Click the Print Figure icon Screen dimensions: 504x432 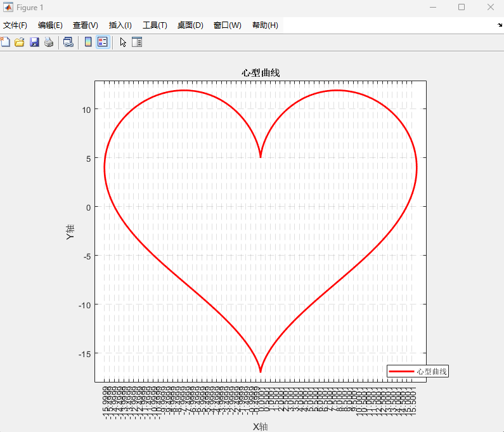tap(49, 42)
